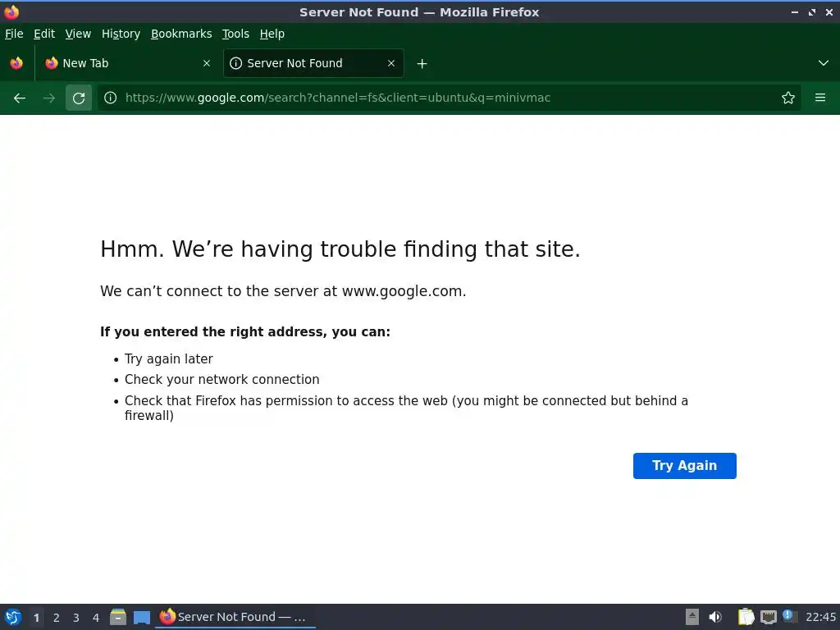
Task: Click the removable media eject tray icon
Action: point(692,617)
